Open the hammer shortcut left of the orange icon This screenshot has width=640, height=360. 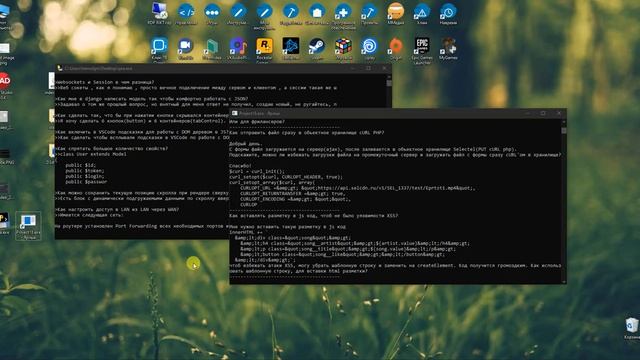tap(369, 12)
